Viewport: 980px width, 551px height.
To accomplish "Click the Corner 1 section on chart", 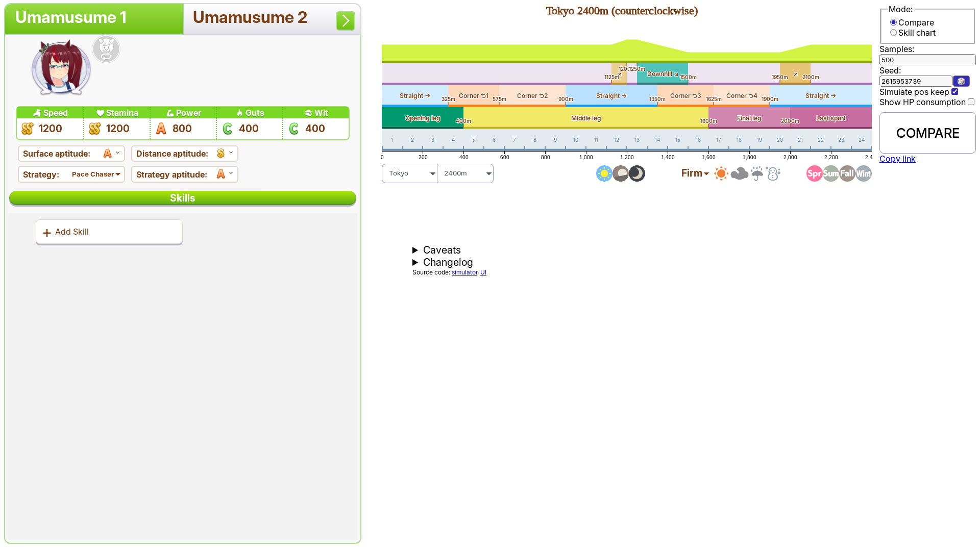I will (474, 95).
